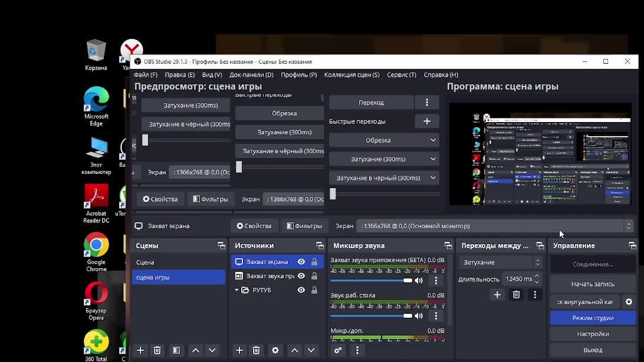Toggle Режим студии mode

click(x=593, y=318)
